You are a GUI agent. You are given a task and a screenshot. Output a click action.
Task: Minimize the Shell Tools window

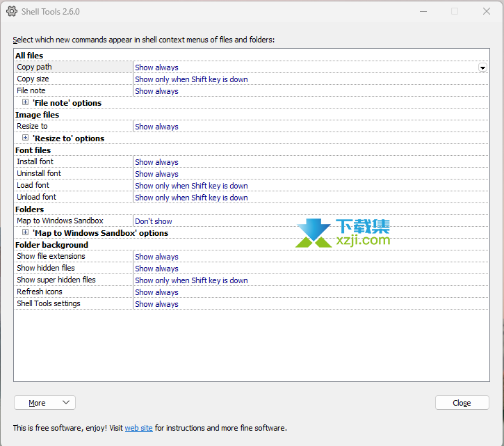pos(423,12)
